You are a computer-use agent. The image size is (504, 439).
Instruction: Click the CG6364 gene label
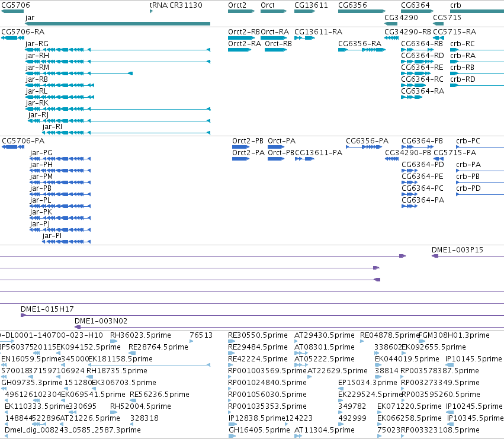pos(415,5)
